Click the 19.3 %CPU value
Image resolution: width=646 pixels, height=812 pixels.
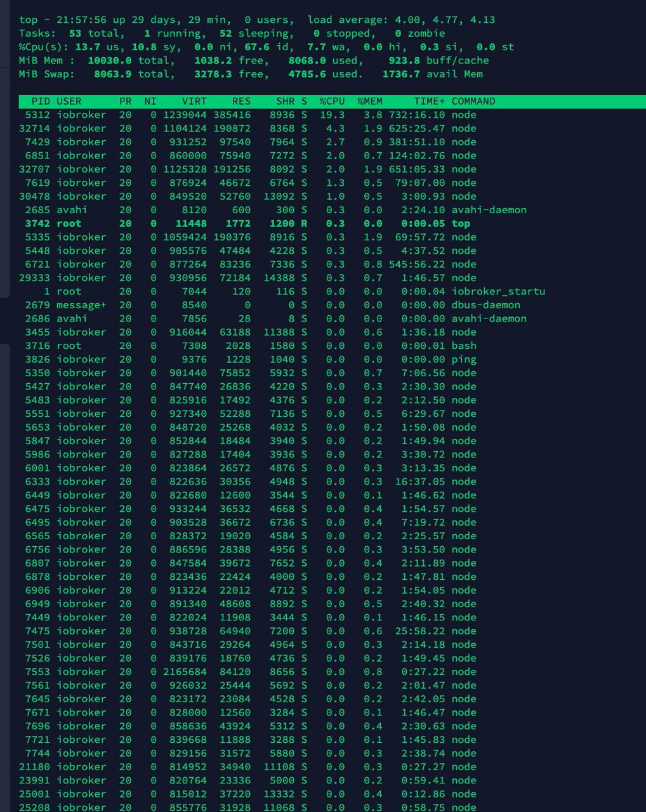332,115
